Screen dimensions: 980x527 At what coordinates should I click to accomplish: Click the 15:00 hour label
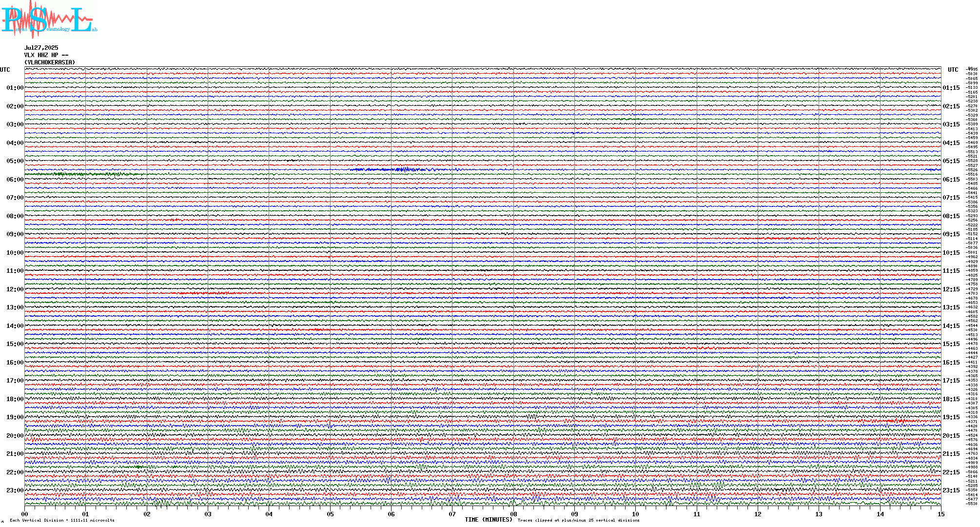15,344
